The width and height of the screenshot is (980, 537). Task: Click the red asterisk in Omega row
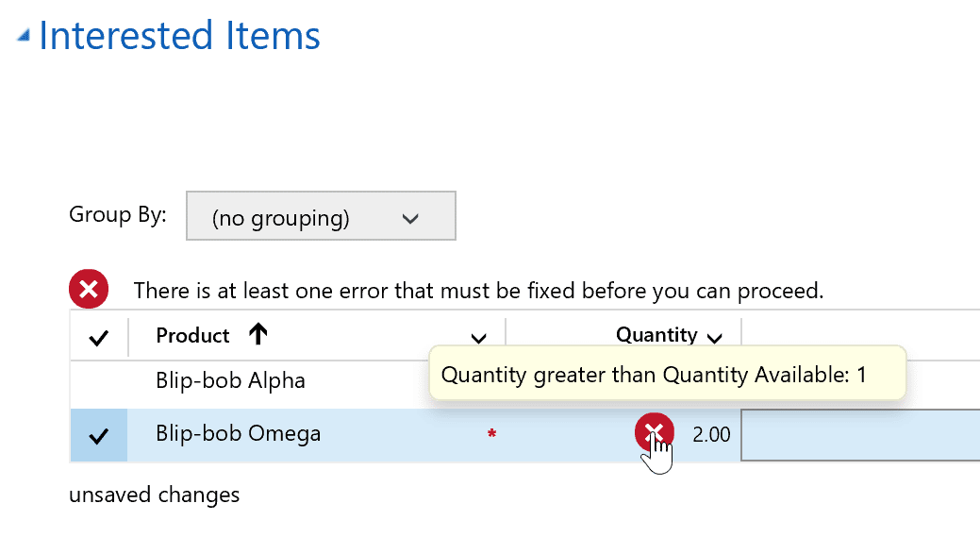pos(491,434)
